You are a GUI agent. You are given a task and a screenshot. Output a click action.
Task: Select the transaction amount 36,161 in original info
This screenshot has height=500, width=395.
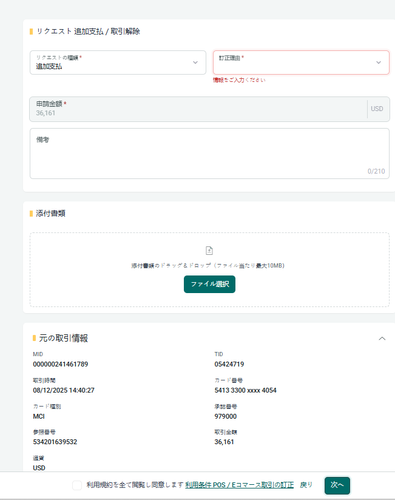[x=224, y=442]
